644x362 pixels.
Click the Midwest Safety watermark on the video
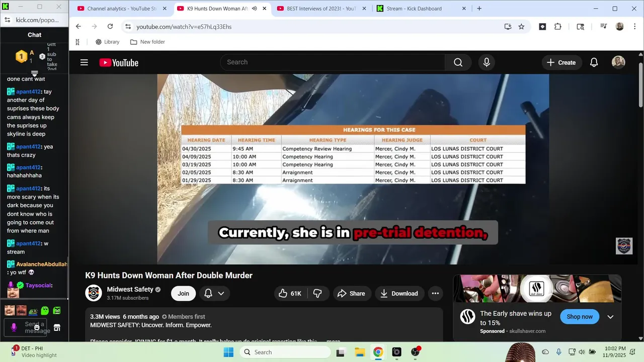click(624, 246)
